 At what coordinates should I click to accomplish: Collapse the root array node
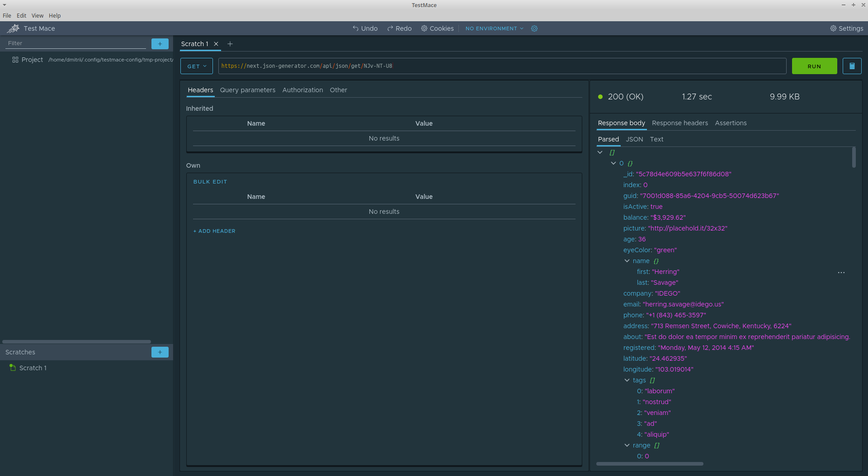tap(600, 152)
